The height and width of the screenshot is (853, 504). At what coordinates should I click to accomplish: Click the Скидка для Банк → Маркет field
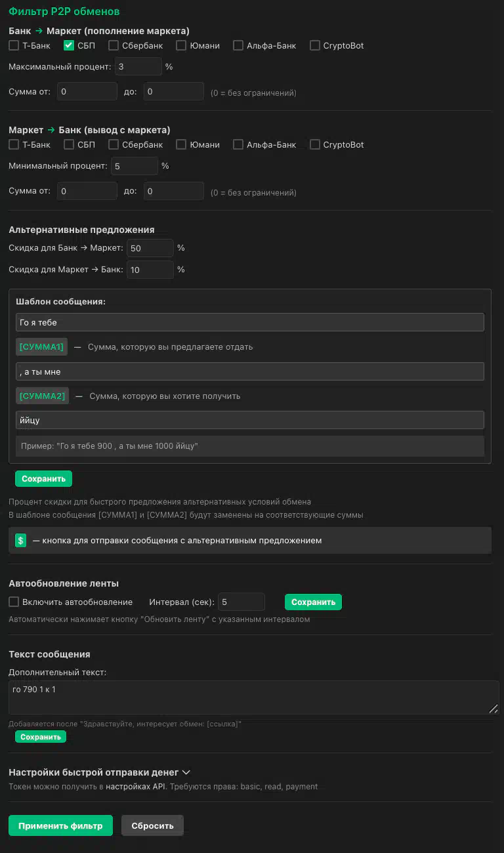click(x=150, y=249)
